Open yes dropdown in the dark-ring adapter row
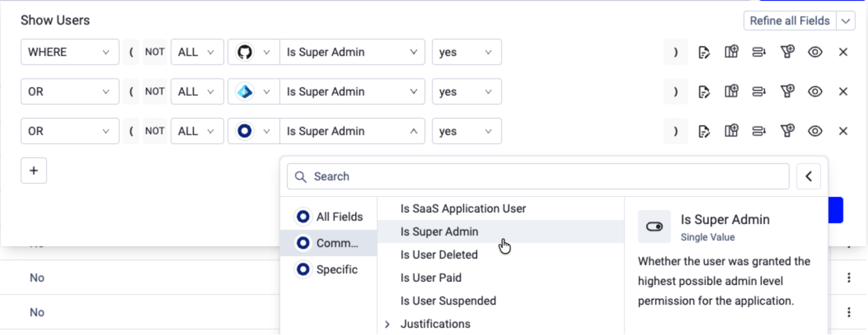868x335 pixels. (467, 131)
